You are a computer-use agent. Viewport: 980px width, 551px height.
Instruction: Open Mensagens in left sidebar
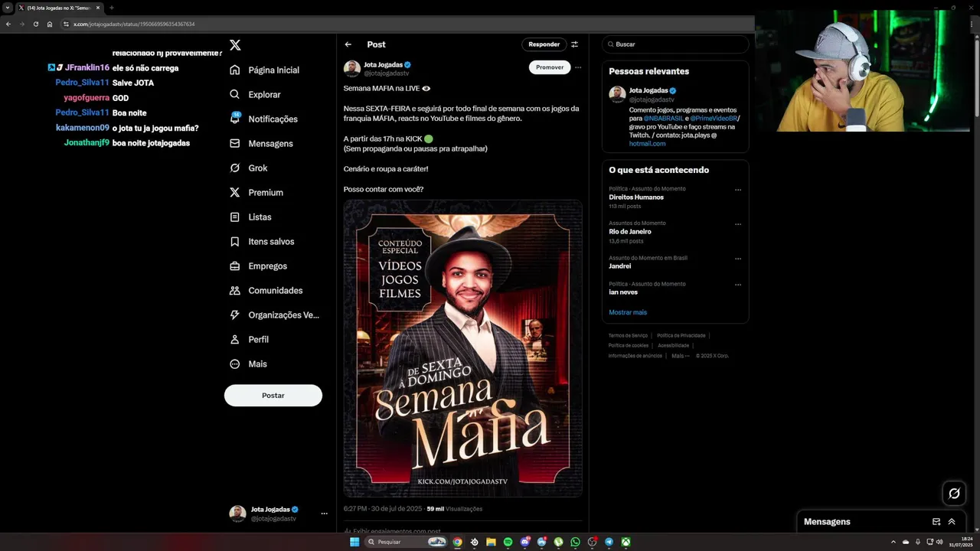(261, 143)
